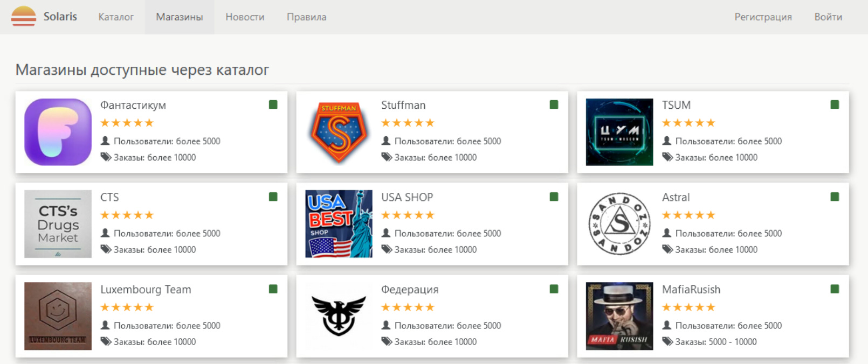
Task: Switch to the Магазины tab
Action: (x=180, y=17)
